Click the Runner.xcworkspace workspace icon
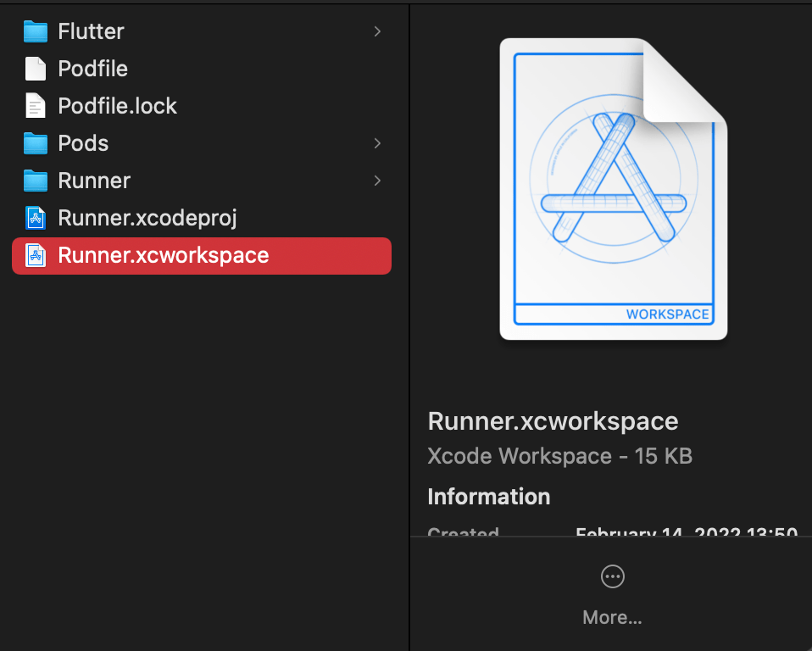This screenshot has height=651, width=812. (35, 255)
